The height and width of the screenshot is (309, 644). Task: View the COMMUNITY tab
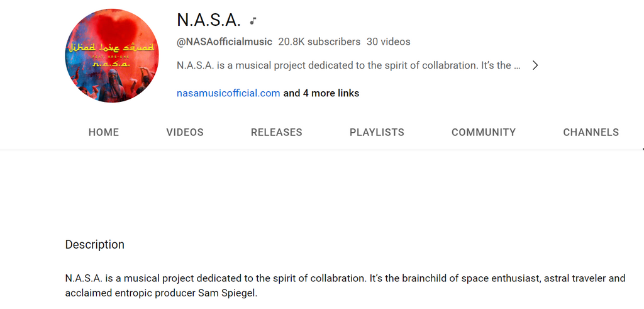coord(484,132)
